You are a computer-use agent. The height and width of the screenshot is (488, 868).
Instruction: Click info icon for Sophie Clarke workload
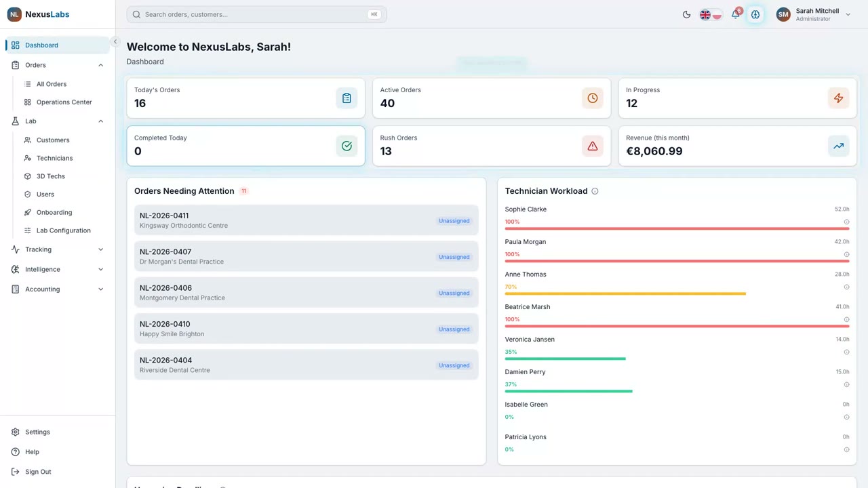[846, 222]
